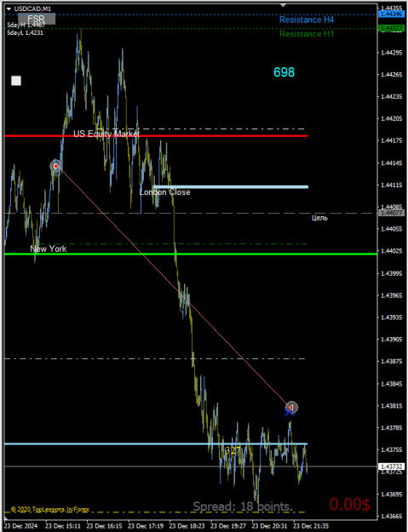Select the New York session label

coord(49,249)
